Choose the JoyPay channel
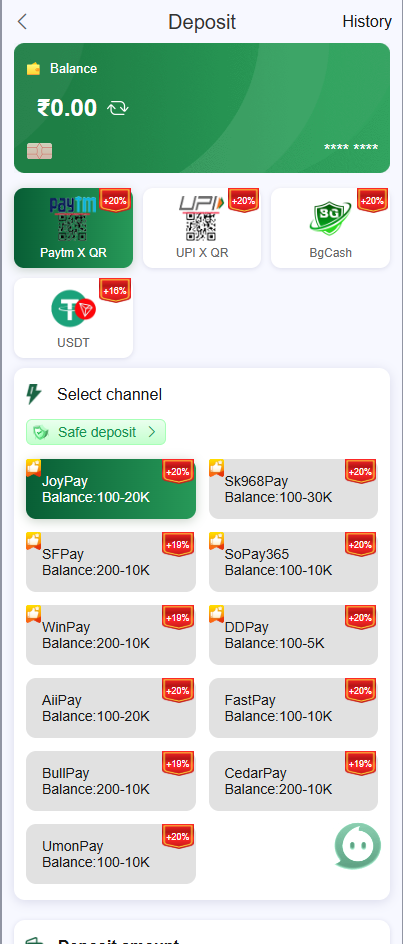The image size is (403, 944). (x=111, y=489)
